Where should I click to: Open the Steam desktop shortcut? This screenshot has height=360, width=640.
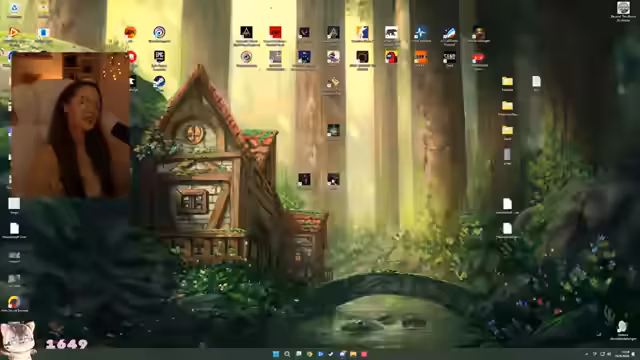point(159,82)
